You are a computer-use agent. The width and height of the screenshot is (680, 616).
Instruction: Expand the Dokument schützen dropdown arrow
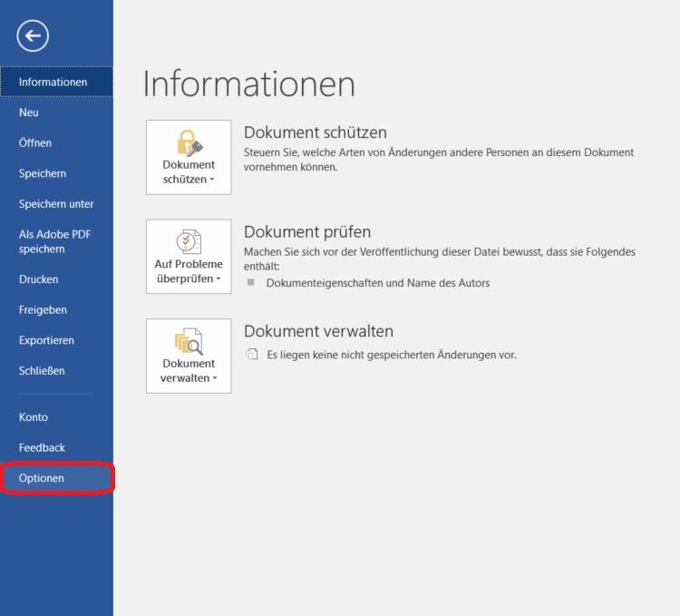212,180
